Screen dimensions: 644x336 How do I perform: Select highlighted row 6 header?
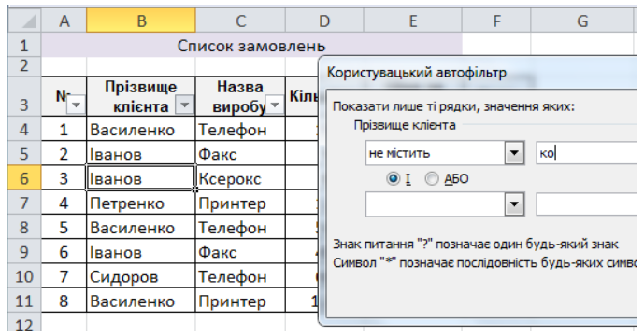(x=24, y=178)
